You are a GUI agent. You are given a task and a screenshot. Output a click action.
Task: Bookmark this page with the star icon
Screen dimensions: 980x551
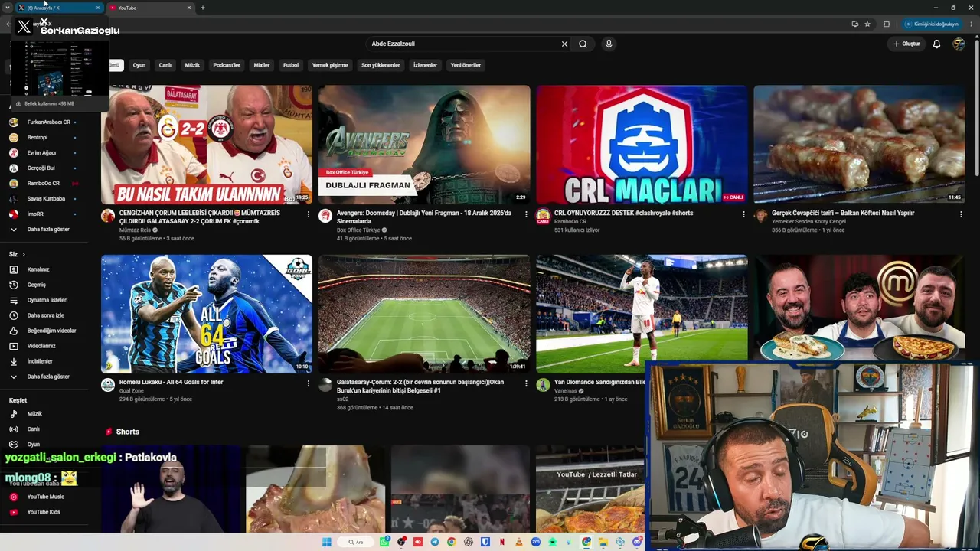[x=867, y=24]
